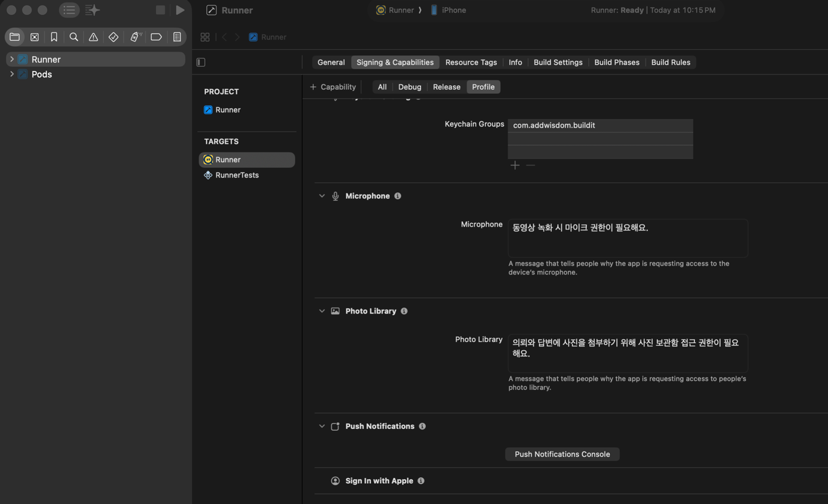Show capabilities for All configurations
The width and height of the screenshot is (828, 504).
(382, 87)
